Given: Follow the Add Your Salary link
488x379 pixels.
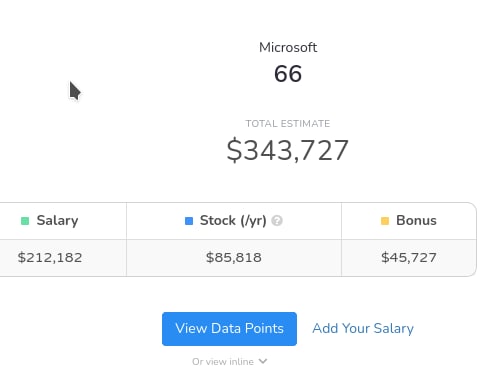Looking at the screenshot, I should coord(363,329).
